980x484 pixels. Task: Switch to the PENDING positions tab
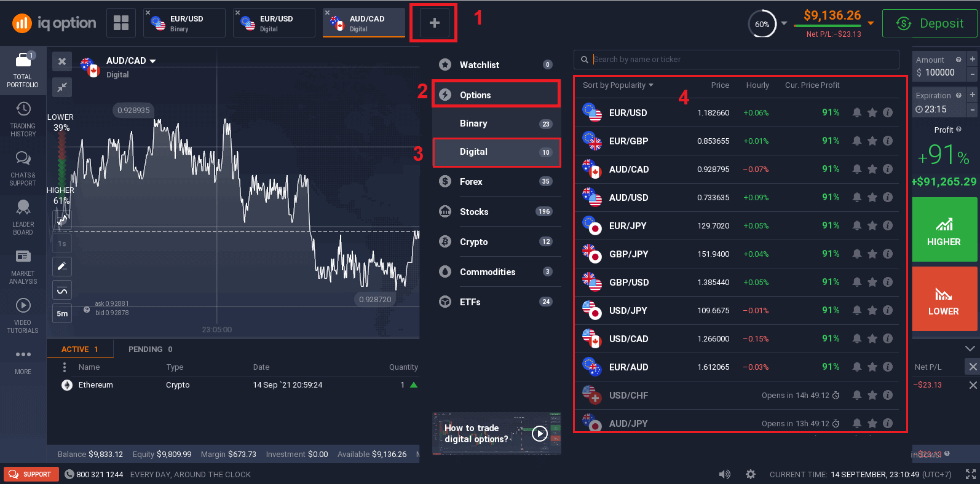pos(151,349)
